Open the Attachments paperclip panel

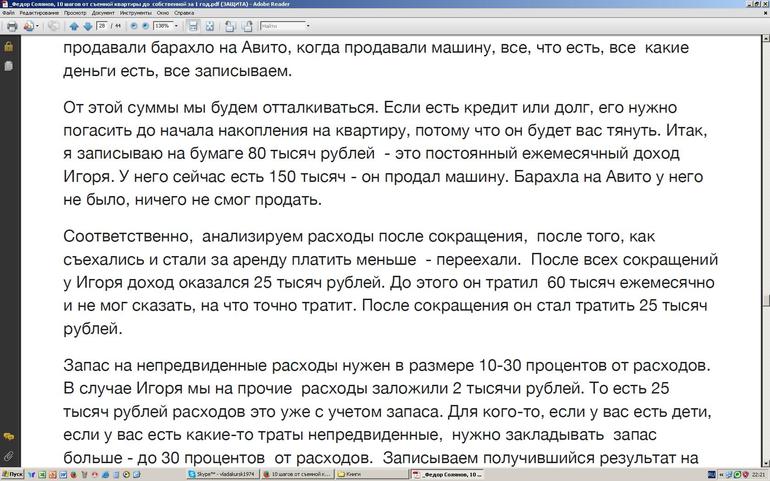[x=8, y=456]
